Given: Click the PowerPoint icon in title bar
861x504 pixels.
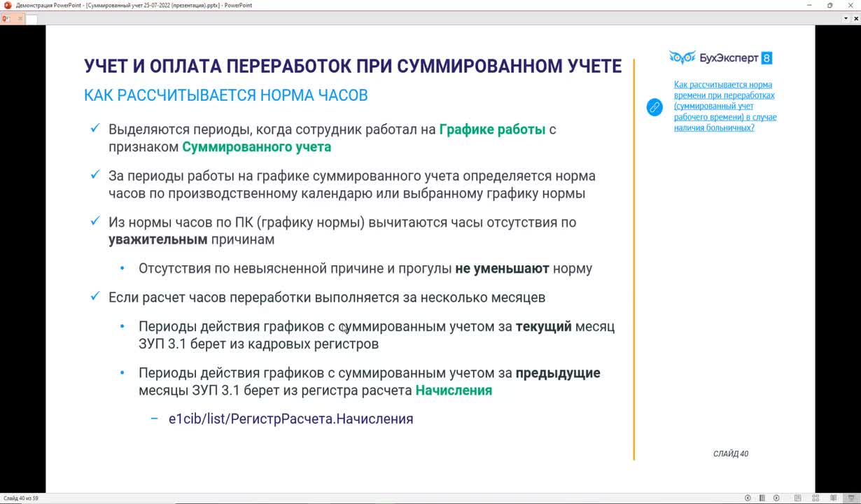Looking at the screenshot, I should (x=8, y=5).
